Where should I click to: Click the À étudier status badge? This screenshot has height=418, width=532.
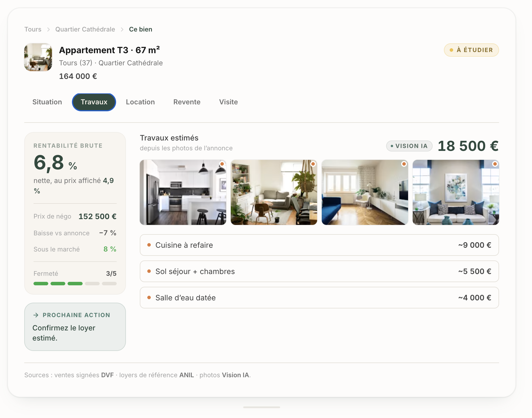tap(471, 50)
